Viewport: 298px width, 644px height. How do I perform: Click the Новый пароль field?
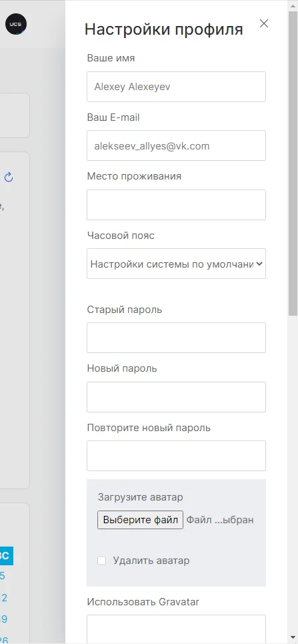[176, 397]
